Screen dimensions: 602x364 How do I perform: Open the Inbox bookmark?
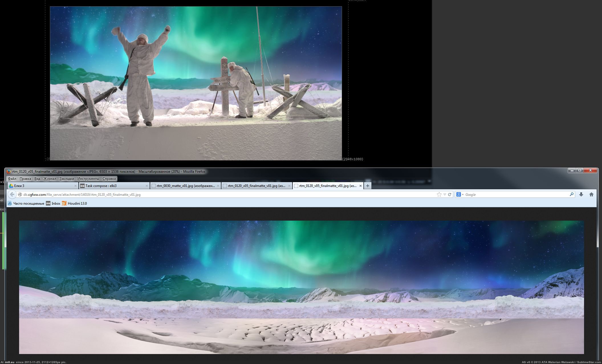53,203
